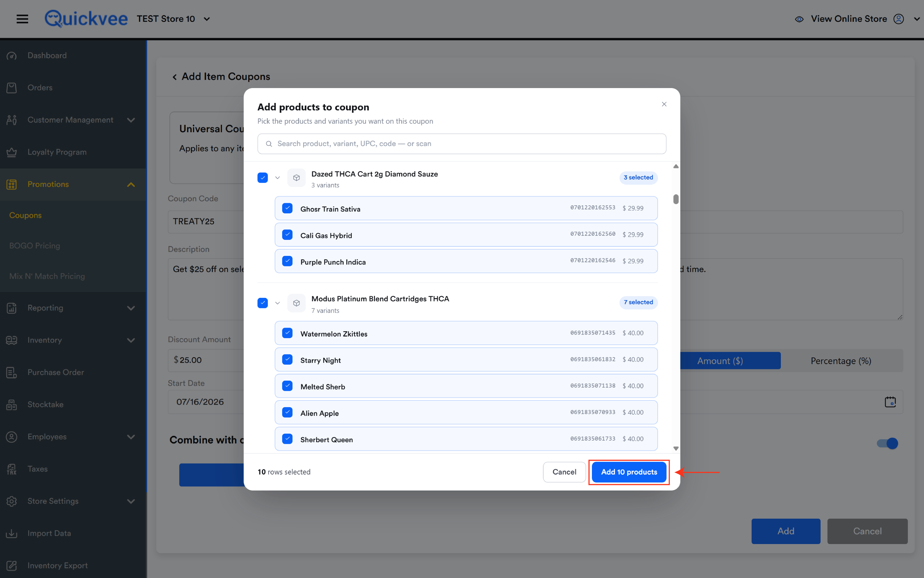Expand the Employees chevron
This screenshot has height=578, width=924.
131,437
